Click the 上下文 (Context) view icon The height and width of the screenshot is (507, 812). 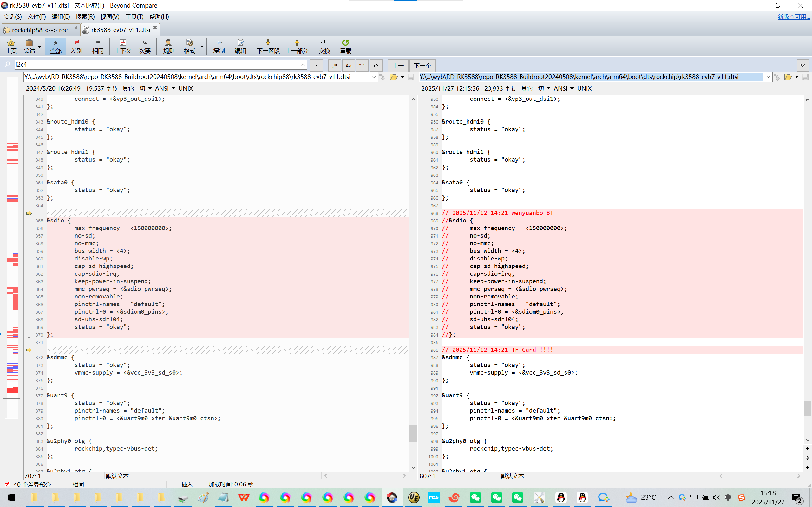pyautogui.click(x=123, y=46)
